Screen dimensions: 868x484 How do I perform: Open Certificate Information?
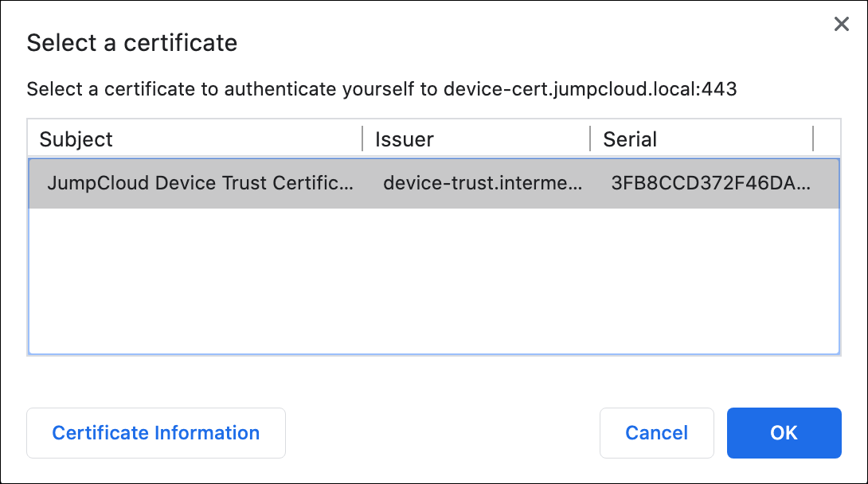[156, 433]
